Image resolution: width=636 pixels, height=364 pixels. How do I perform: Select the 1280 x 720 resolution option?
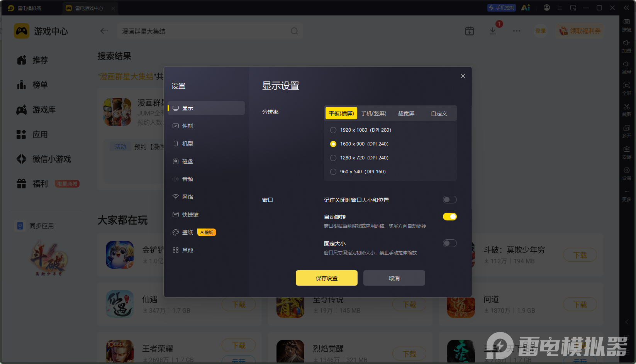click(333, 158)
